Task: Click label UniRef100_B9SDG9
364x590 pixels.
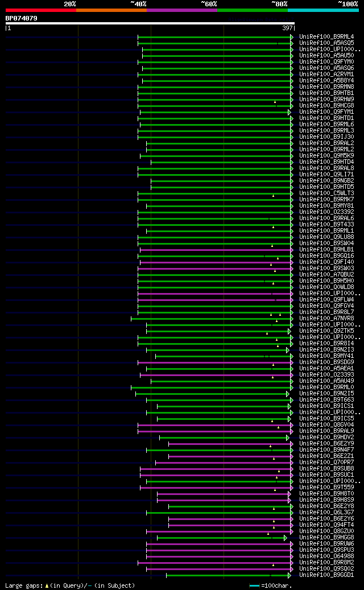Action: tap(327, 362)
